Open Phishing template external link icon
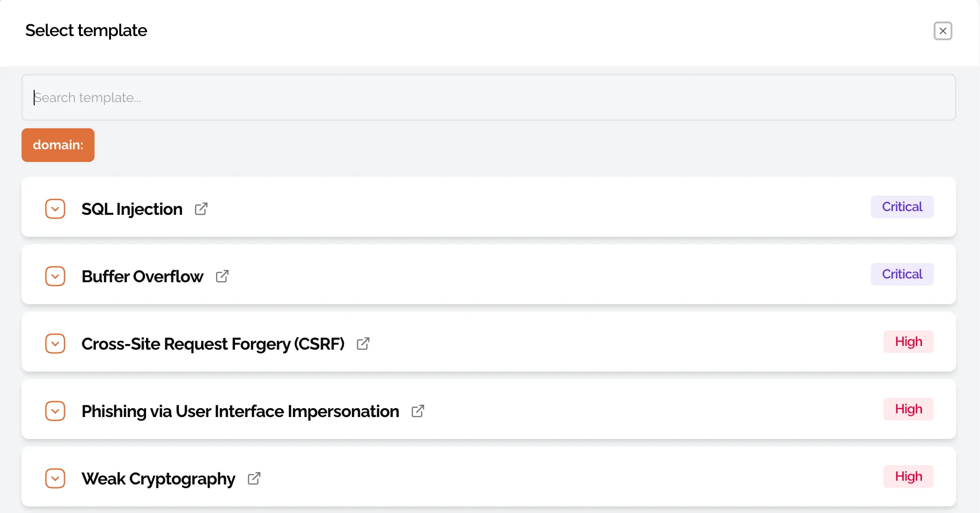The width and height of the screenshot is (980, 513). pyautogui.click(x=418, y=411)
